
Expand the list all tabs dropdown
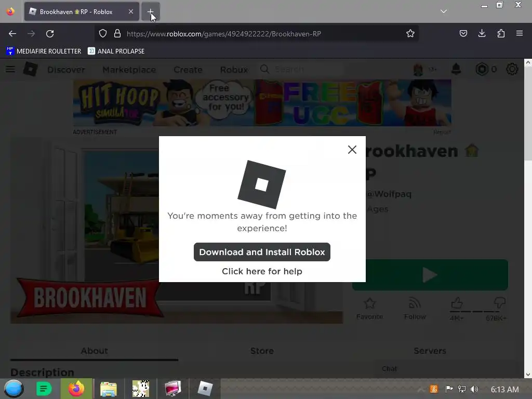444,11
